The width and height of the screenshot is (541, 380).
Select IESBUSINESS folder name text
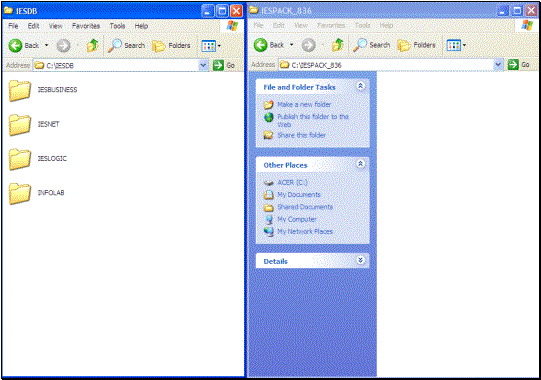point(57,90)
